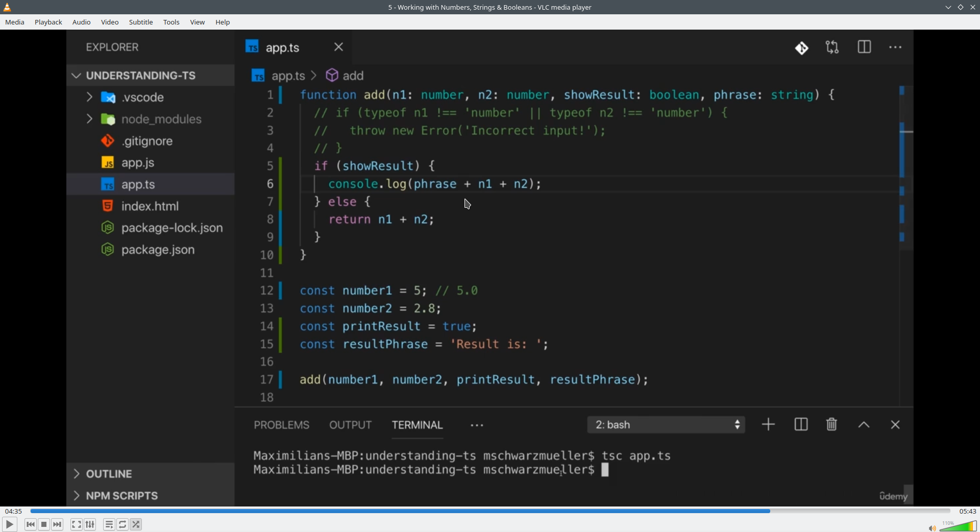Open package-lock.json file
The height and width of the screenshot is (532, 980).
(151, 228)
